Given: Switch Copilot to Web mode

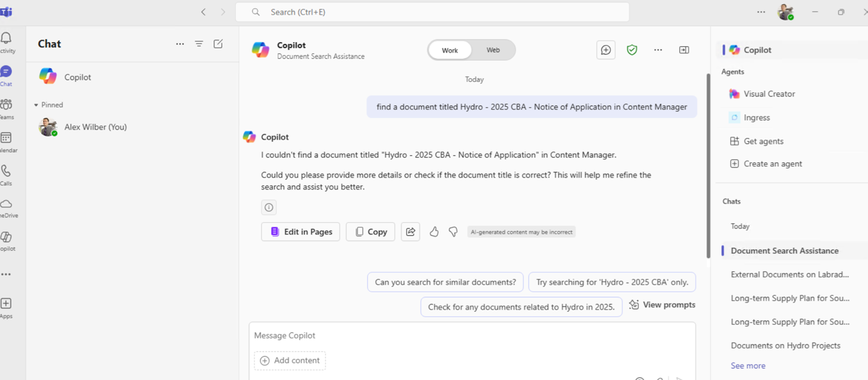Looking at the screenshot, I should [x=493, y=50].
